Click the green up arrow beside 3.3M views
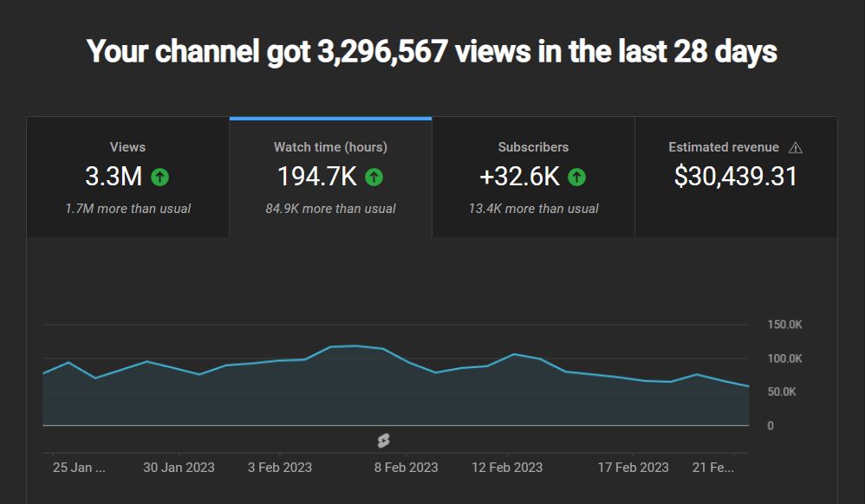Screen dimensions: 865x504 (159, 177)
